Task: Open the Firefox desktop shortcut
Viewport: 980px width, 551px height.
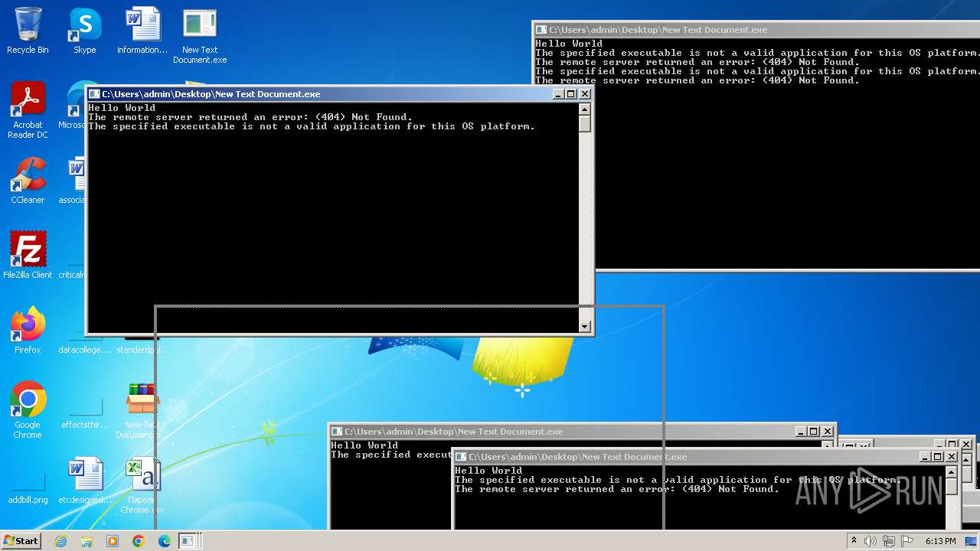Action: 28,331
